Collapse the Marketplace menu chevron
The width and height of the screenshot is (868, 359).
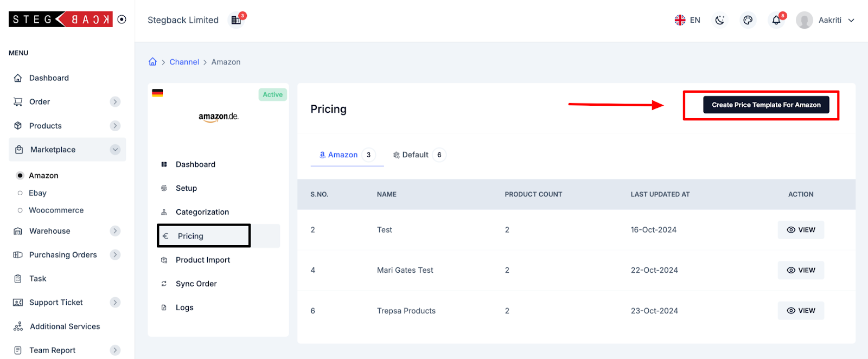tap(115, 150)
